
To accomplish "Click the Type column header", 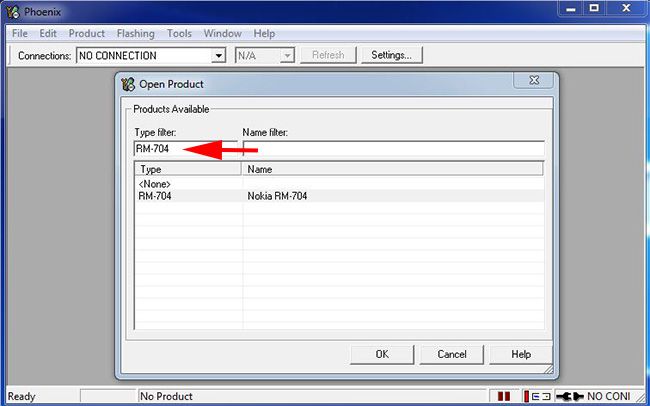I will tap(188, 169).
